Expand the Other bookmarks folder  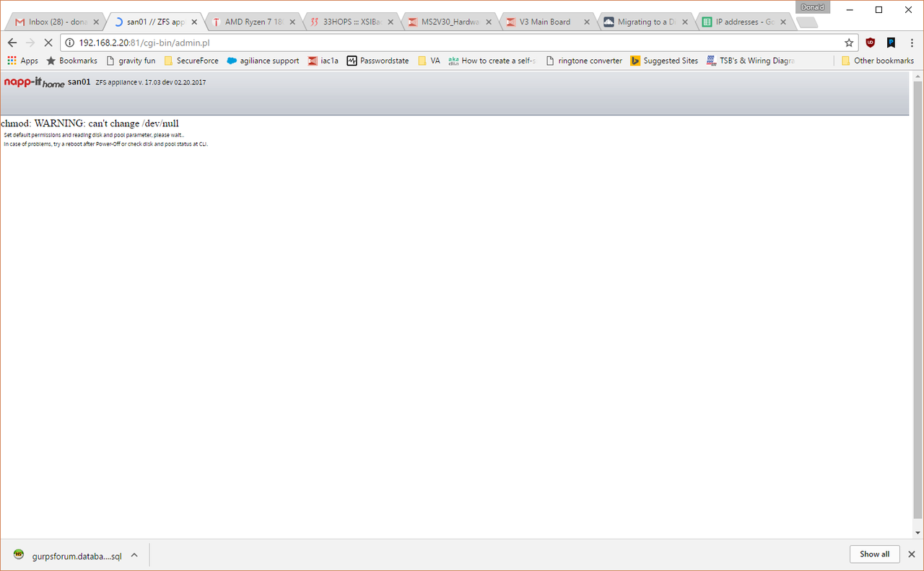(877, 61)
